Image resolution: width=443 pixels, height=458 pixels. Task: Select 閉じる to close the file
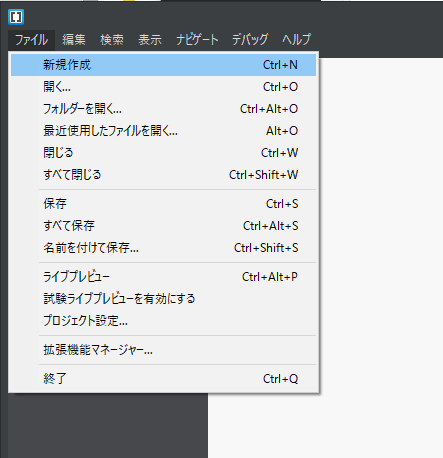click(x=163, y=153)
